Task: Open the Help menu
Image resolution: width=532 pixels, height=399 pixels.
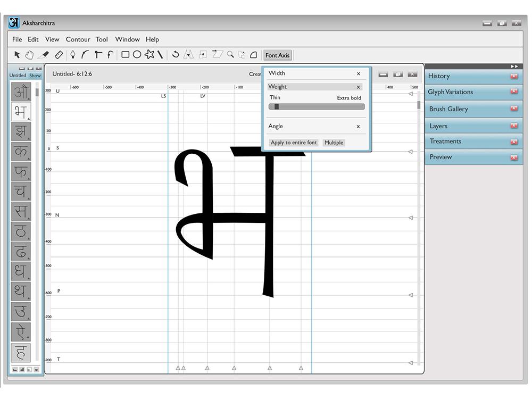Action: click(x=152, y=39)
